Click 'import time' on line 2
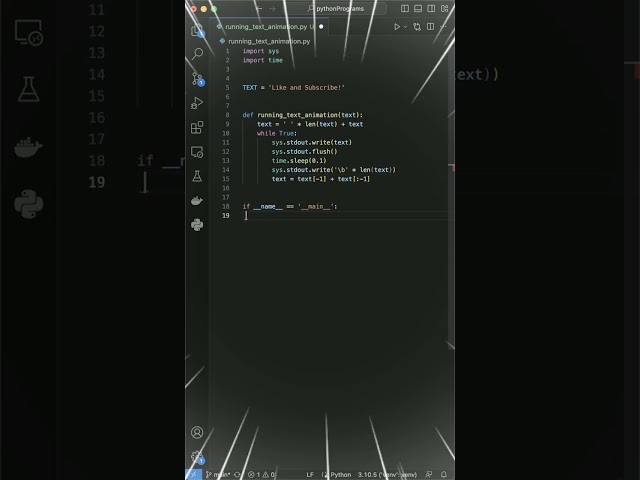 tap(262, 60)
